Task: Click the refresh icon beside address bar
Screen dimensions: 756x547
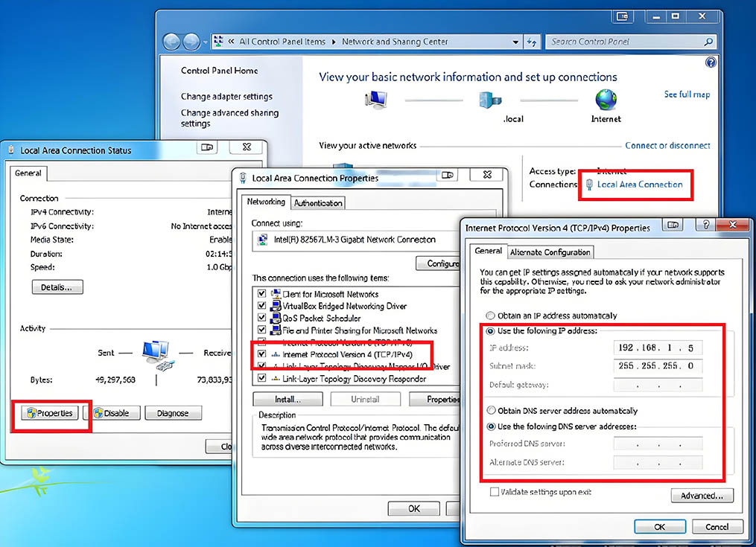Action: [532, 42]
